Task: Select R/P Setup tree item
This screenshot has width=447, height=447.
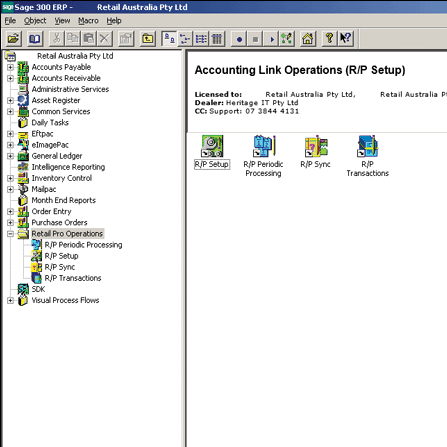Action: click(62, 256)
